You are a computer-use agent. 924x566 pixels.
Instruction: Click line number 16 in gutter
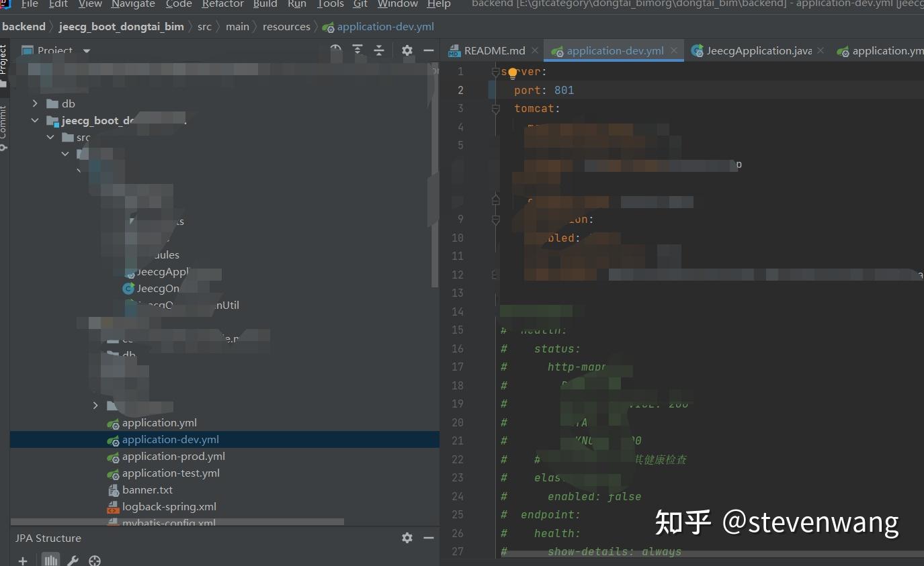(x=458, y=348)
